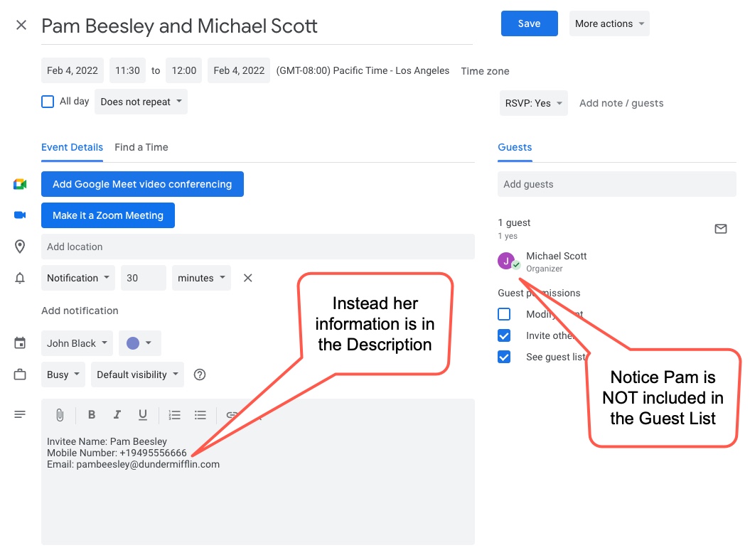Check the Modify event guest permission
This screenshot has height=560, width=750.
504,314
